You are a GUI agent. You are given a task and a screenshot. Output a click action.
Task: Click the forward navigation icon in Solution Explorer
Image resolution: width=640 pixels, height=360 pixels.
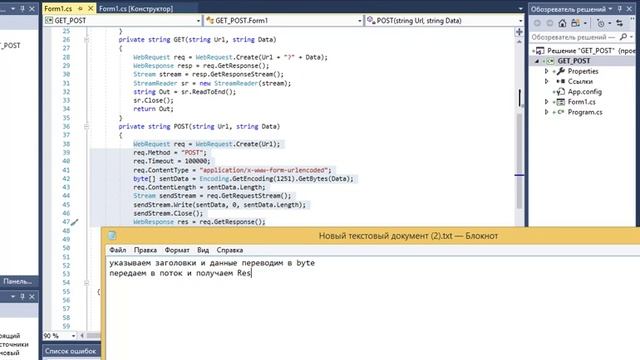click(550, 23)
